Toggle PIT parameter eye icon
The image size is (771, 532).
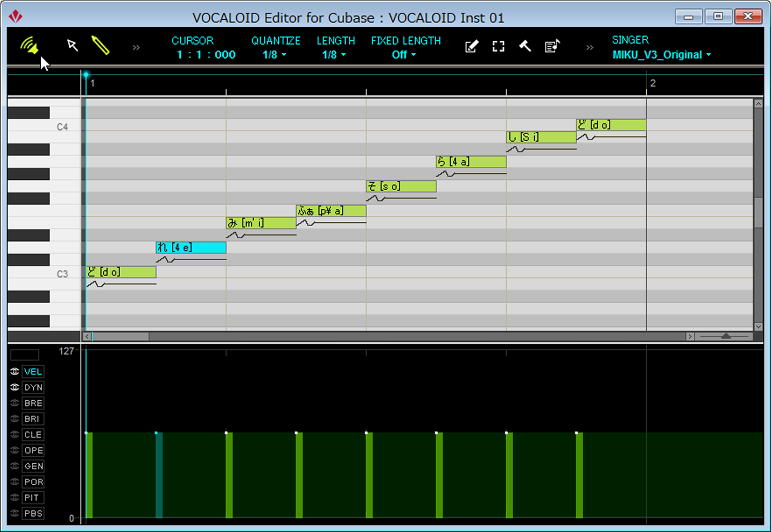pos(14,497)
